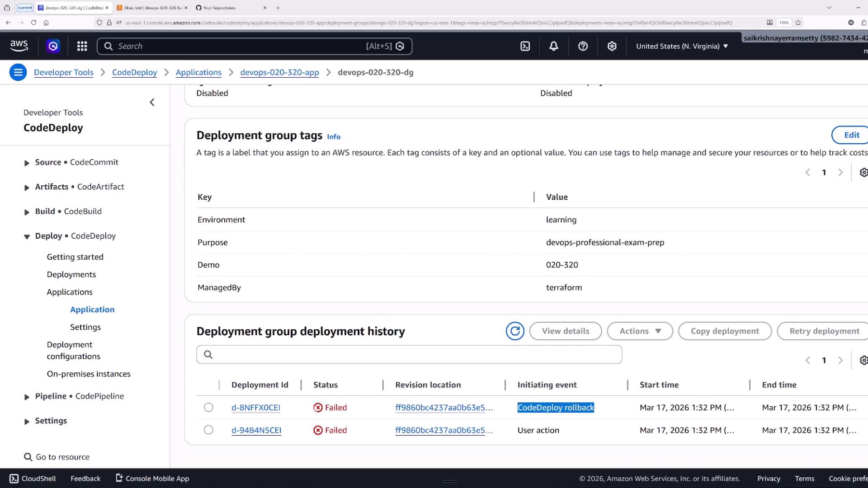Focus the deployment history search field

click(x=409, y=355)
